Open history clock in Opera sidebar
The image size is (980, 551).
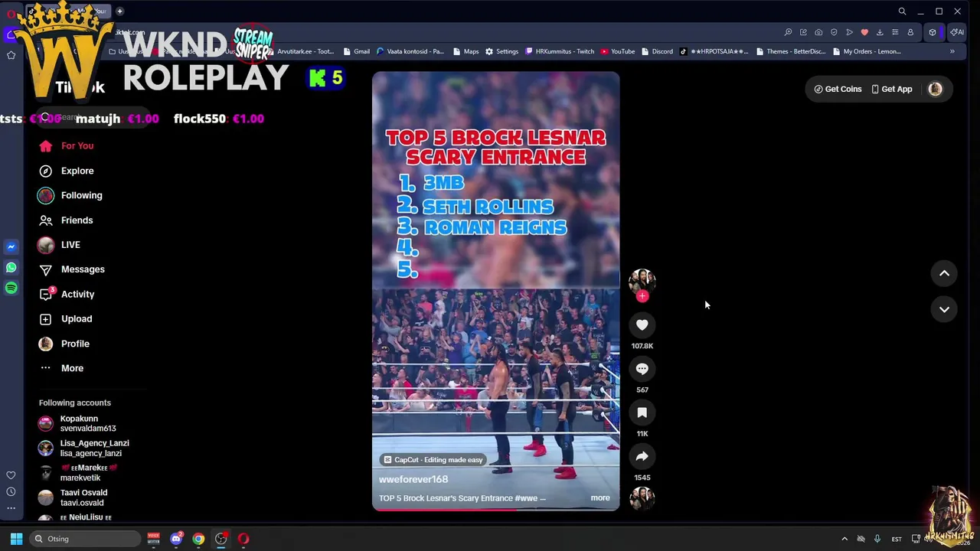tap(11, 492)
